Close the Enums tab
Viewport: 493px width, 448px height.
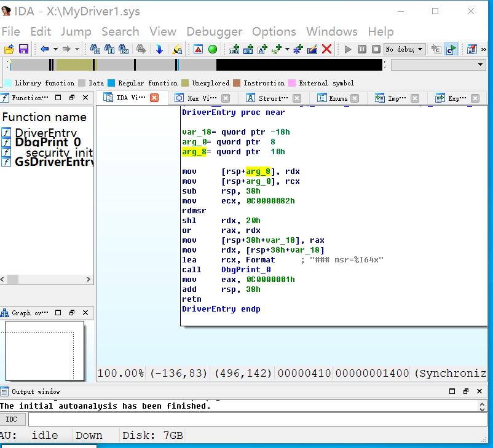coord(355,98)
